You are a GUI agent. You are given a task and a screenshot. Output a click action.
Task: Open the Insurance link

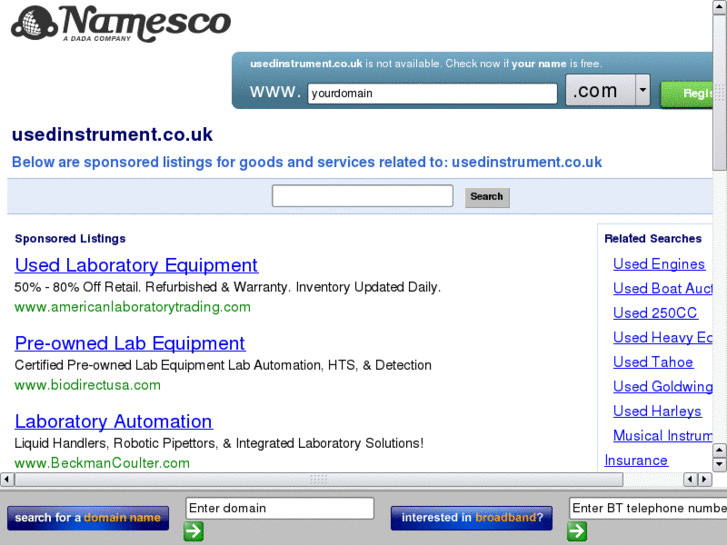(x=636, y=461)
